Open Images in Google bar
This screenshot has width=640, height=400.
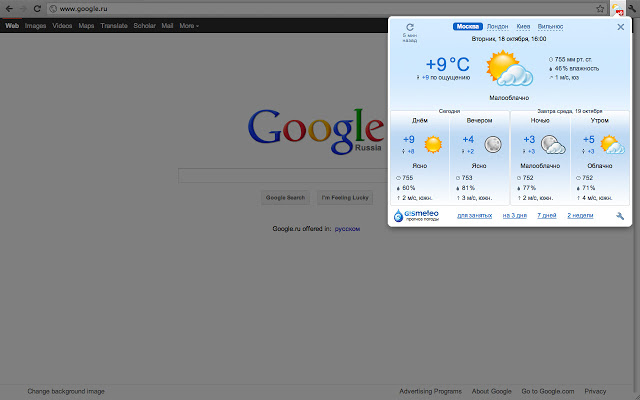pyautogui.click(x=36, y=26)
